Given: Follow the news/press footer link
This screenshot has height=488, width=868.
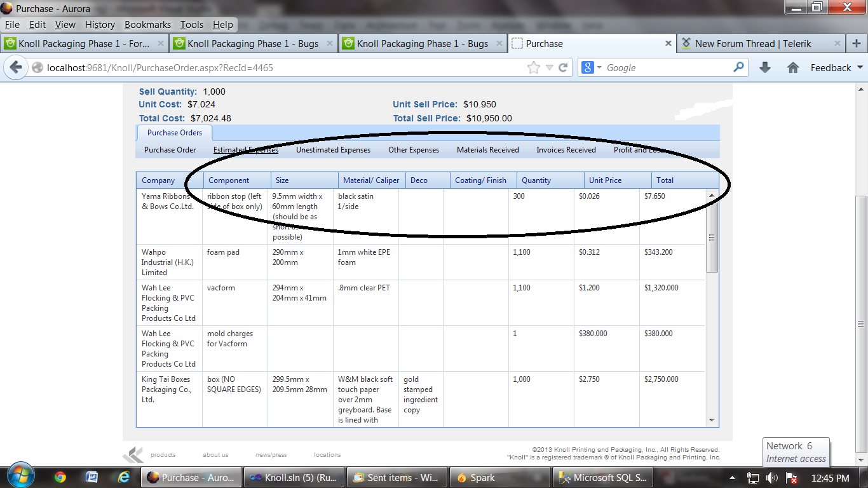Looking at the screenshot, I should point(271,455).
